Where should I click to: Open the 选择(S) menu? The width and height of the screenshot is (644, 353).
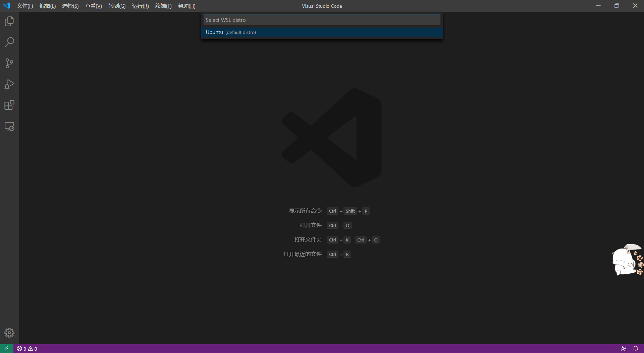[x=70, y=6]
